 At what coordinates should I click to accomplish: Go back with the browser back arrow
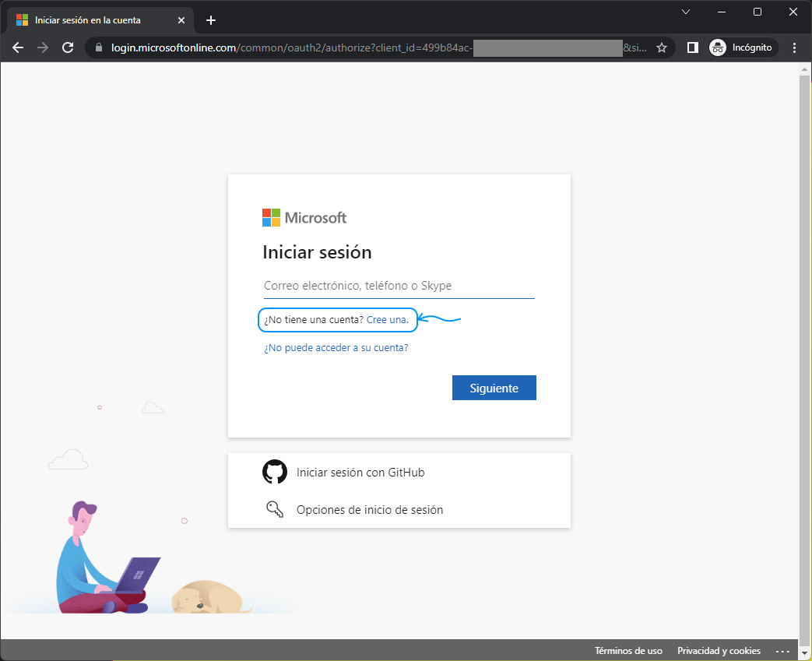(18, 47)
